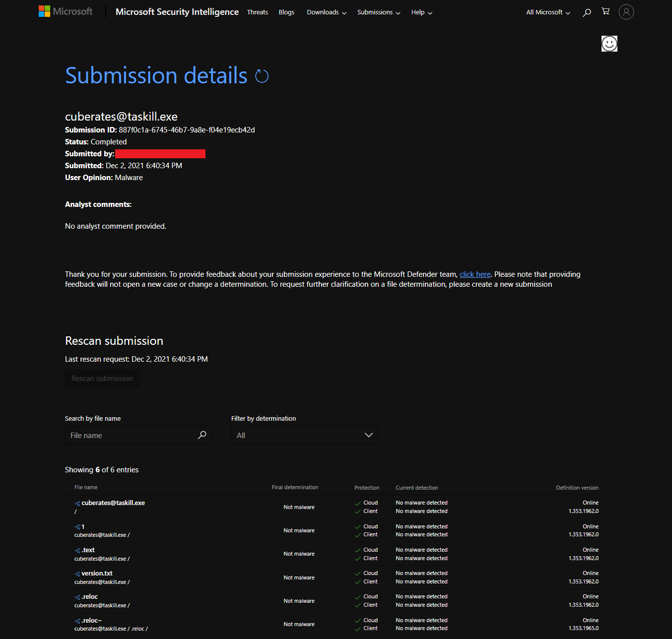
Task: Refresh submission details with circular arrow
Action: tap(262, 76)
